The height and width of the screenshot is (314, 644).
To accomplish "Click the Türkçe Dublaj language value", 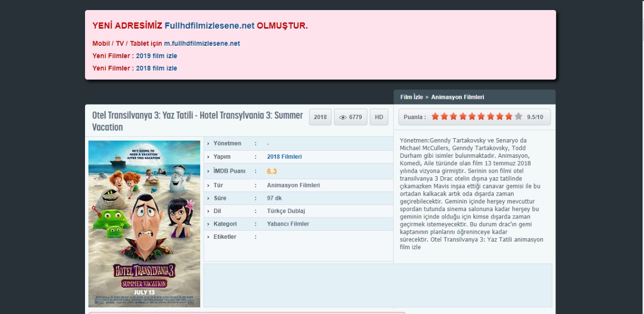I will pos(286,211).
